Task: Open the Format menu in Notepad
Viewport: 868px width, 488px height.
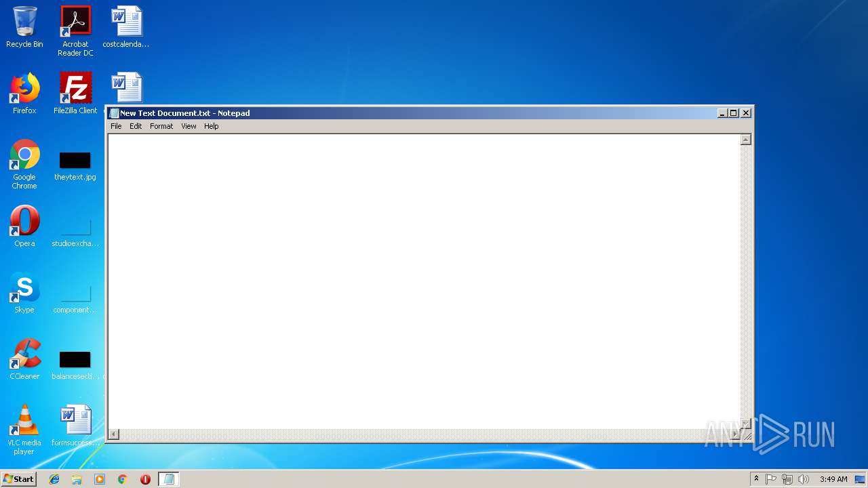Action: tap(161, 126)
